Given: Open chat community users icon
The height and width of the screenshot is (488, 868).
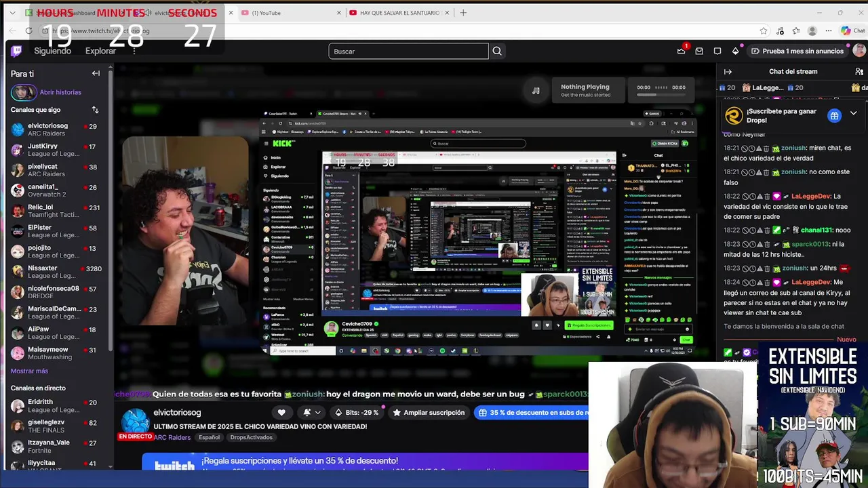Looking at the screenshot, I should pos(859,71).
